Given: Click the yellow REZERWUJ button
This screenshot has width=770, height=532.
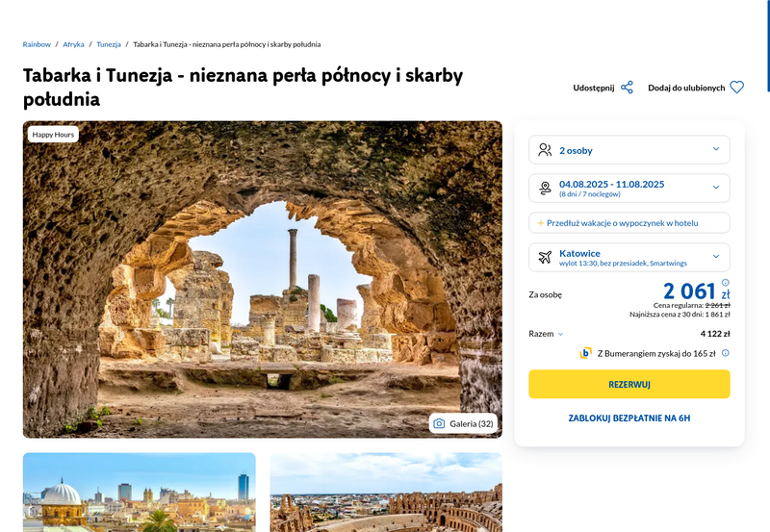Looking at the screenshot, I should [x=629, y=384].
